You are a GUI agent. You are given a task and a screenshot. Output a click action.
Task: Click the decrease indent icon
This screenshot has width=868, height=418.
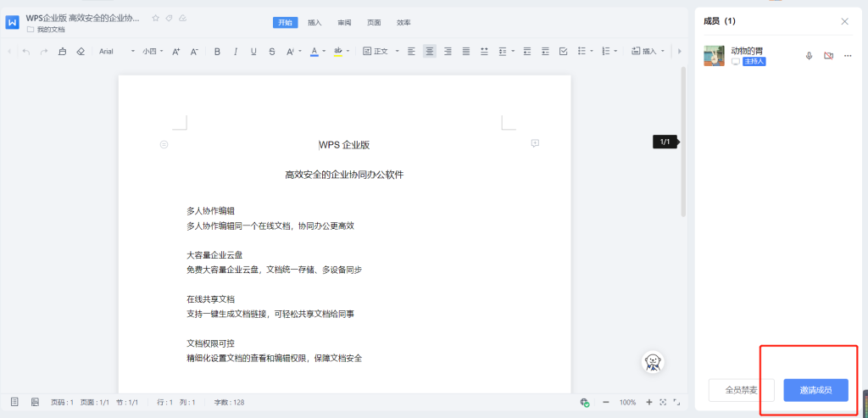pos(527,52)
